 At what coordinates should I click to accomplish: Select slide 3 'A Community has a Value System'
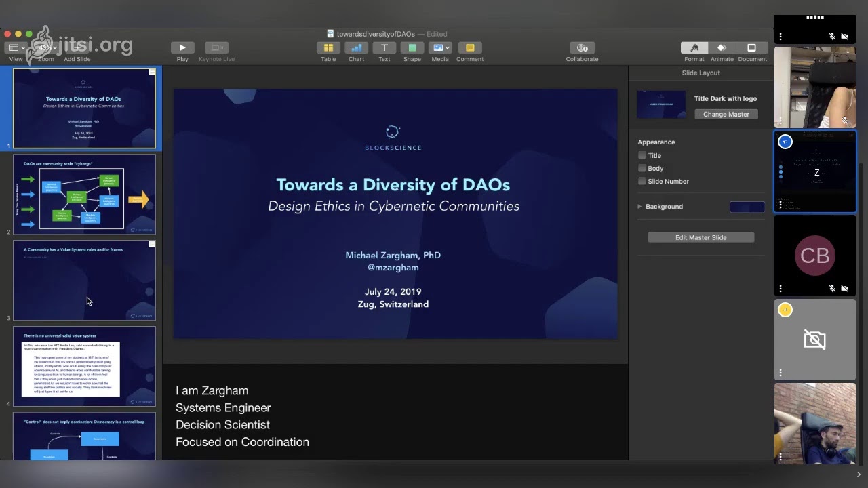(x=84, y=280)
